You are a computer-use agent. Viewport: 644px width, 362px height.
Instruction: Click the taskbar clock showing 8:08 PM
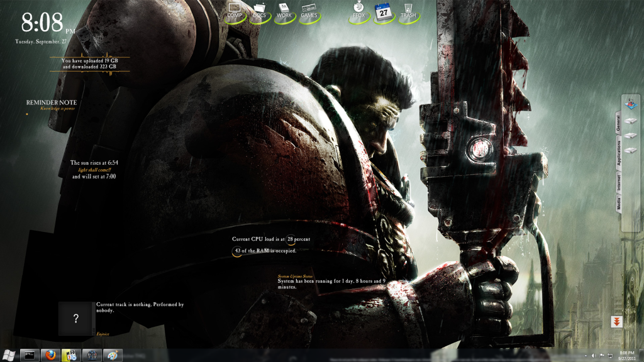coord(627,355)
